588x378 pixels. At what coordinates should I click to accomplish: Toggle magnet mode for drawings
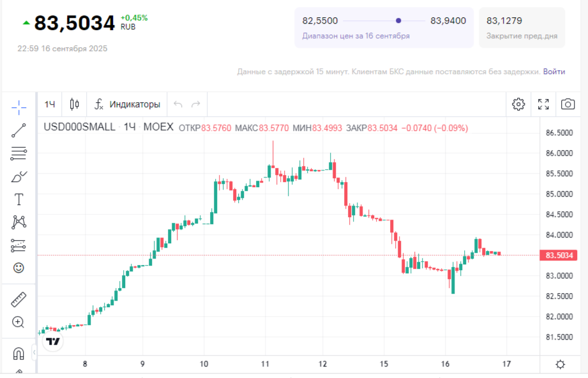click(19, 353)
